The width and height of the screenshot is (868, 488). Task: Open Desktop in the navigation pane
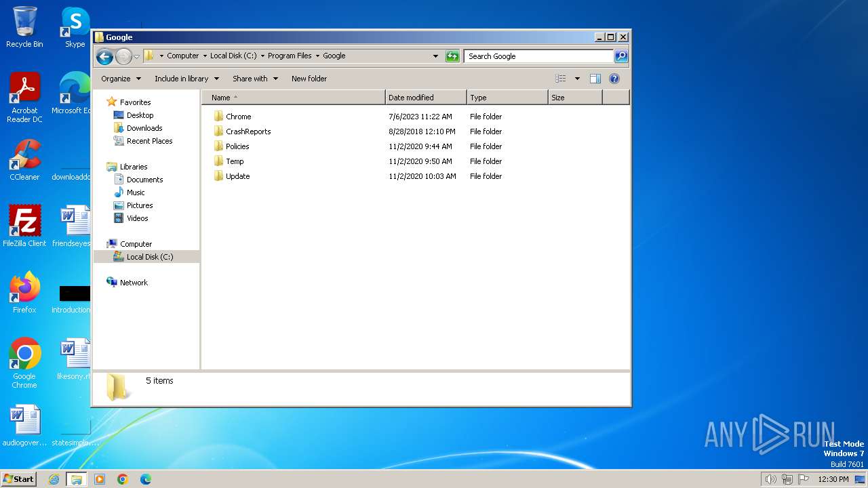[140, 115]
